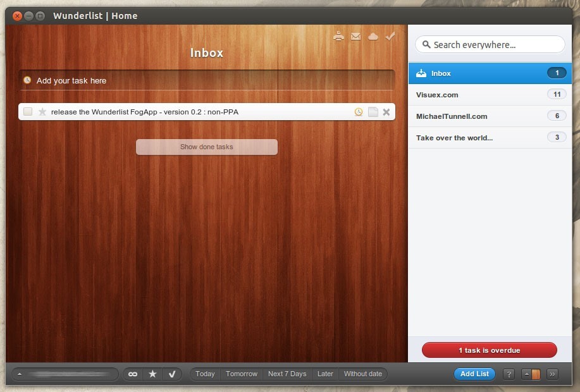Screen dimensions: 580x392
Task: Click the double-chevron expander at bottom right
Action: (x=552, y=374)
